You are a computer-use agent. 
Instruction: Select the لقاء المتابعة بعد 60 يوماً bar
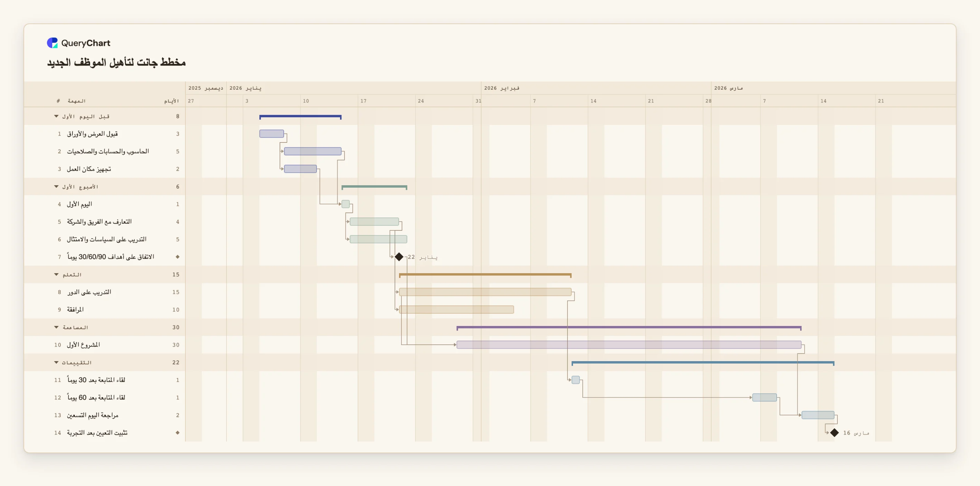click(765, 397)
